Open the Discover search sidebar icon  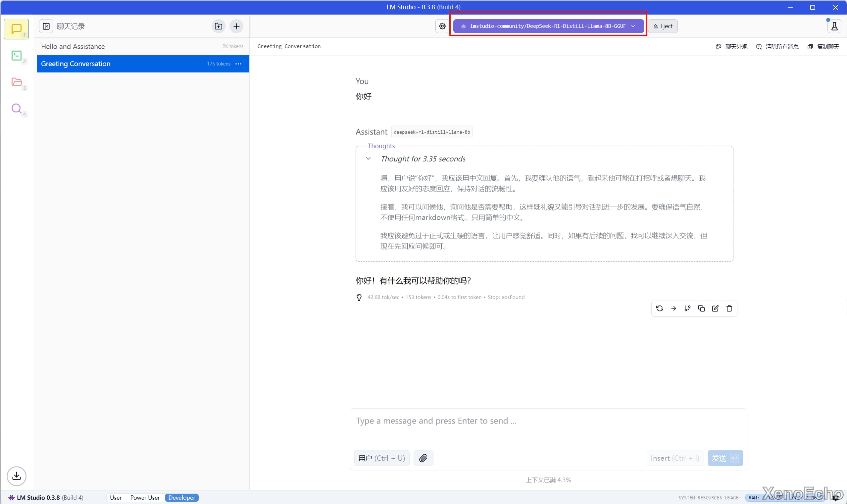[x=16, y=108]
